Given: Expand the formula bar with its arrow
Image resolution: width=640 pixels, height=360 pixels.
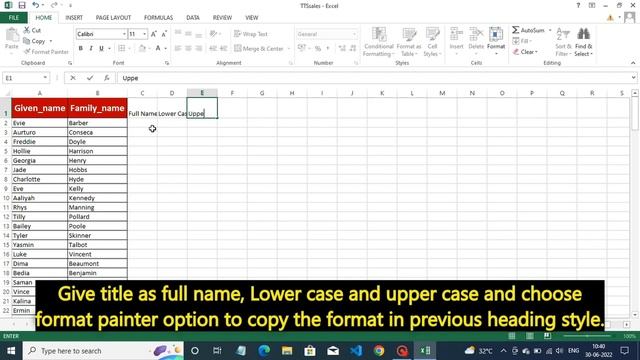Looking at the screenshot, I should (633, 78).
